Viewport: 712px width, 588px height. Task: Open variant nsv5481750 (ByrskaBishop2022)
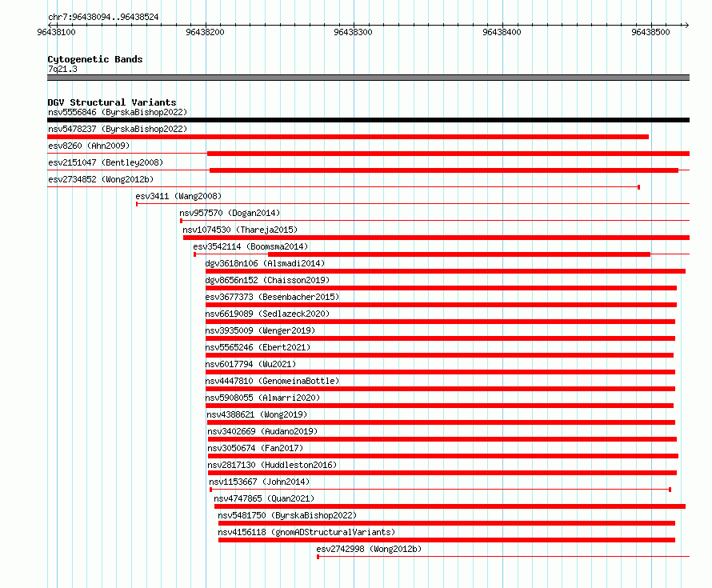287,515
